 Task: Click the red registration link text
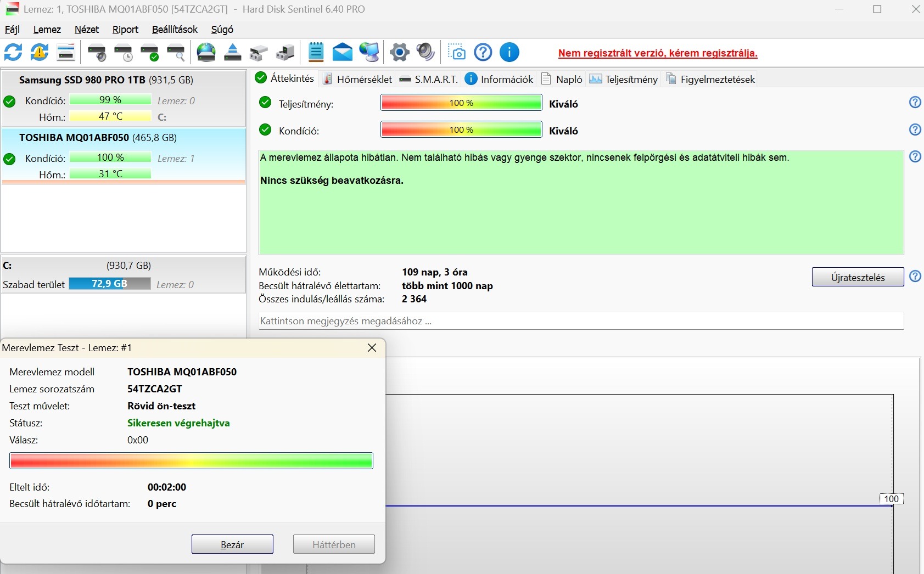[x=658, y=53]
